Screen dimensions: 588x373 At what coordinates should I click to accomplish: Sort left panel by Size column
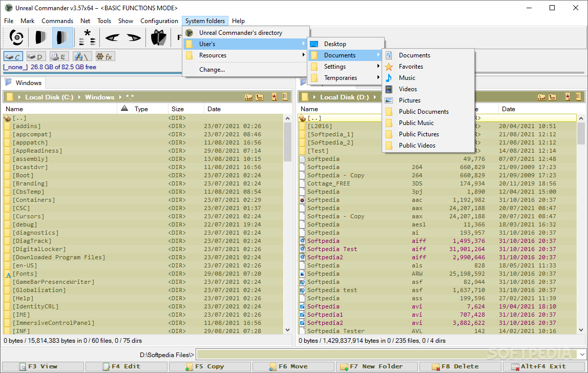click(x=186, y=109)
